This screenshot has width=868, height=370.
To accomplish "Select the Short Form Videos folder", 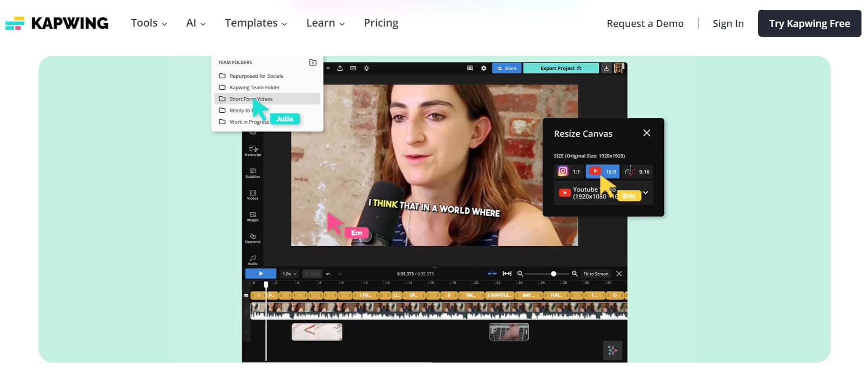I will click(267, 99).
